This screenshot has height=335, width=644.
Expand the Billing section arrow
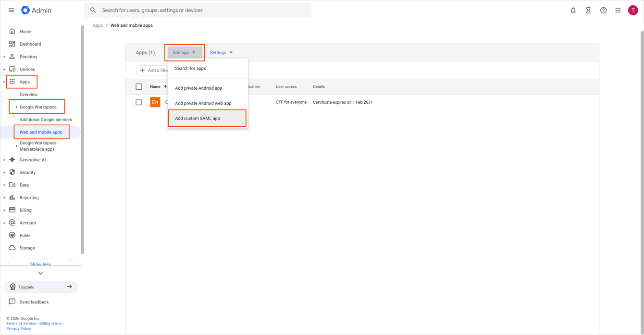pyautogui.click(x=4, y=210)
